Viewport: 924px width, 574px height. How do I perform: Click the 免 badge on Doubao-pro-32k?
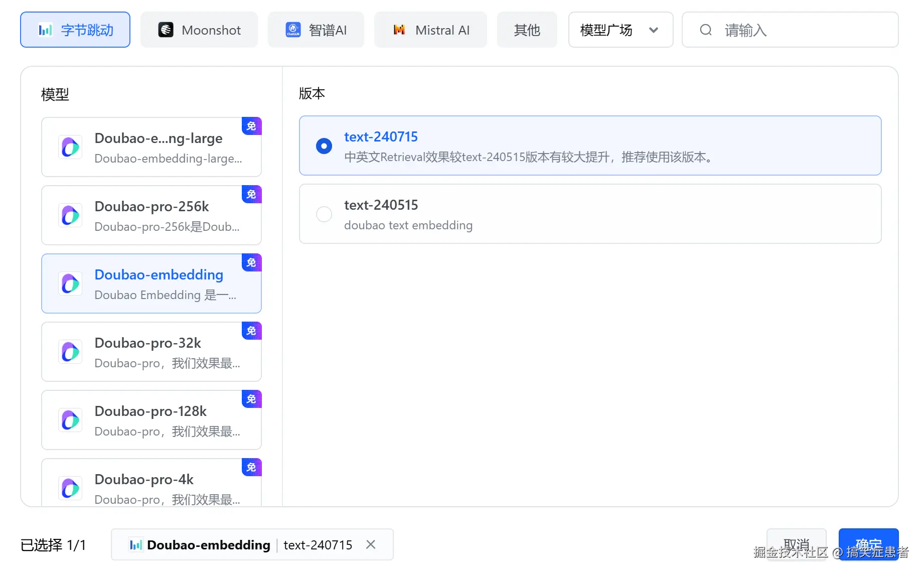(x=251, y=331)
